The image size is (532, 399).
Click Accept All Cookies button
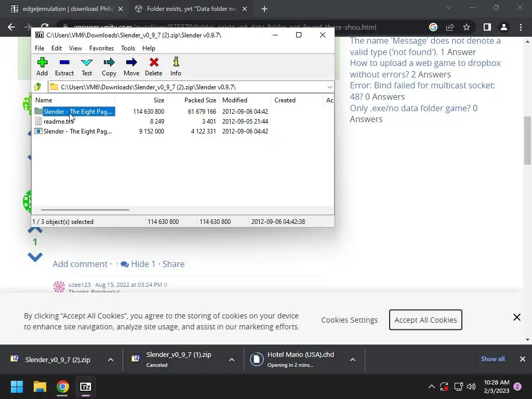click(425, 320)
